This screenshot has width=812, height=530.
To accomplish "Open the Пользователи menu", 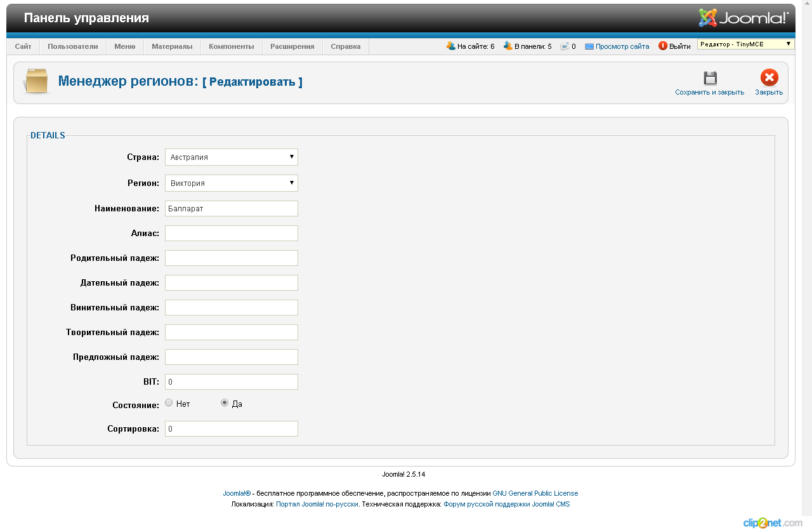I will click(73, 46).
